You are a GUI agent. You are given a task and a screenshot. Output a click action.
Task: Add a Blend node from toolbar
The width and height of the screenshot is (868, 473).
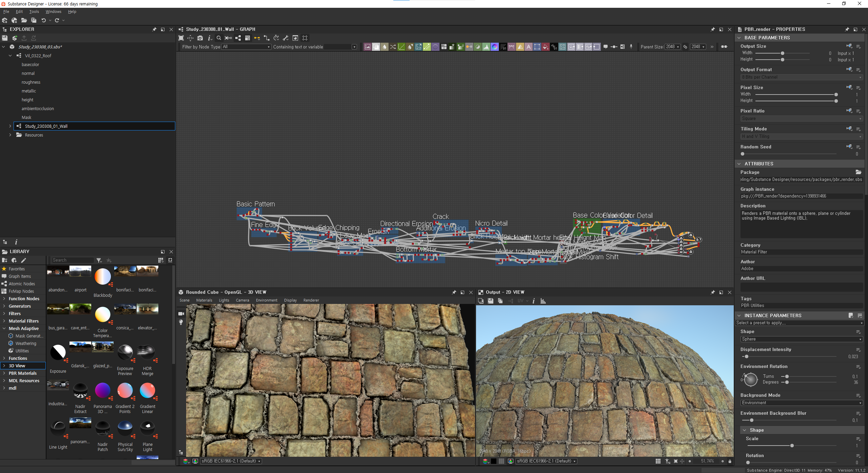point(376,47)
